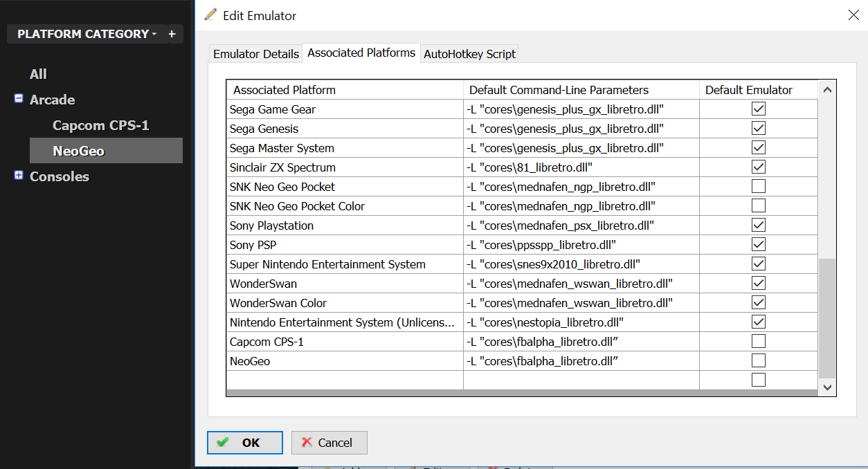This screenshot has height=469, width=868.
Task: Enable Default Emulator for Neo Geo Pocket Color
Action: click(759, 205)
